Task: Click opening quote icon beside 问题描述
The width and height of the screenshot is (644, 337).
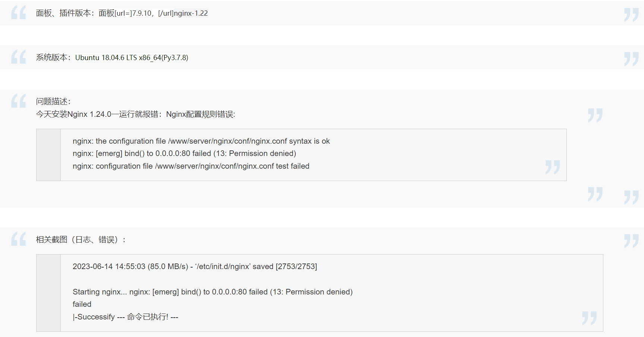Action: [x=18, y=101]
